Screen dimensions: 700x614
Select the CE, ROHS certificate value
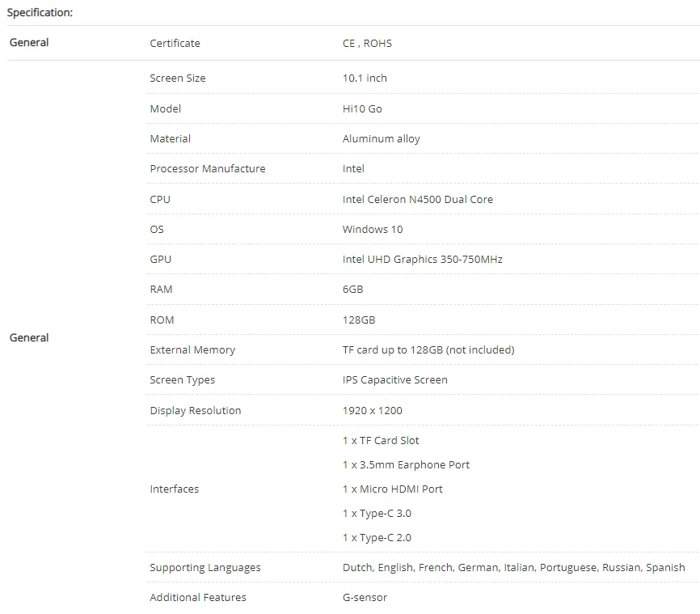coord(367,43)
